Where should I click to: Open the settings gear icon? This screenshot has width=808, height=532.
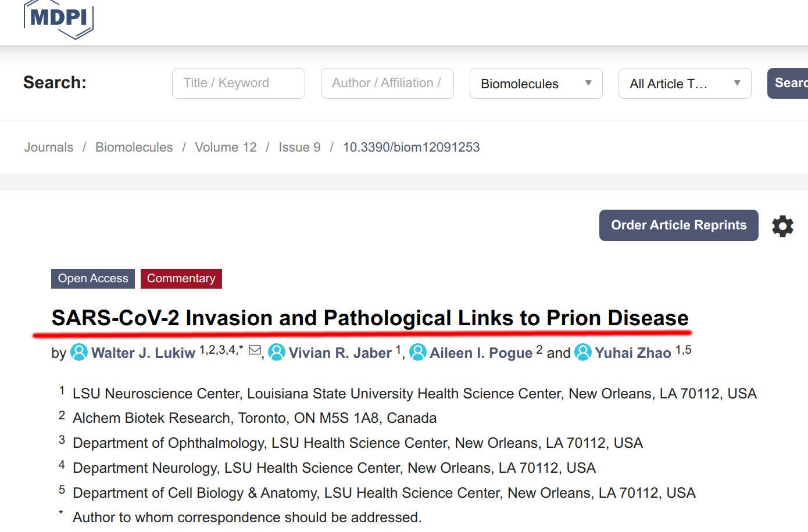pyautogui.click(x=782, y=225)
